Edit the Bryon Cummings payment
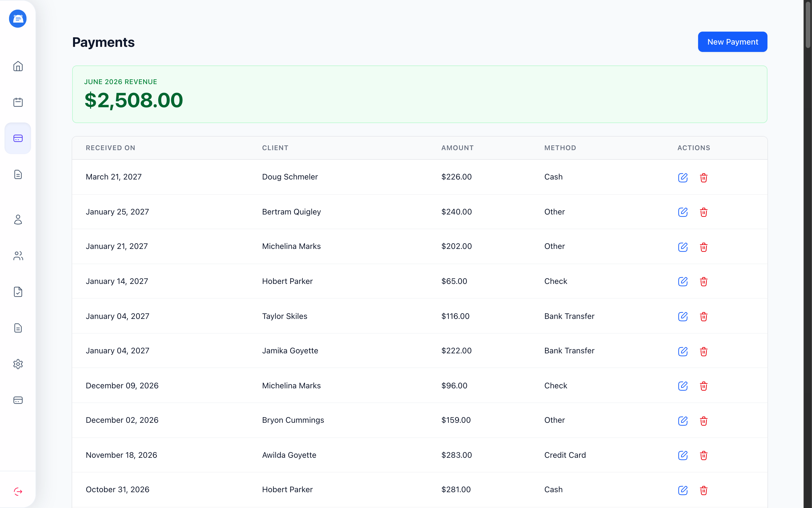 point(683,421)
